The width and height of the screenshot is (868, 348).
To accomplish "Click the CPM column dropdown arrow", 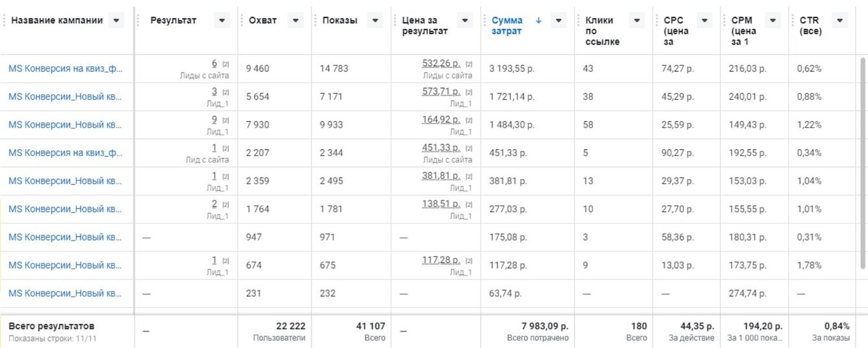I will pos(772,21).
